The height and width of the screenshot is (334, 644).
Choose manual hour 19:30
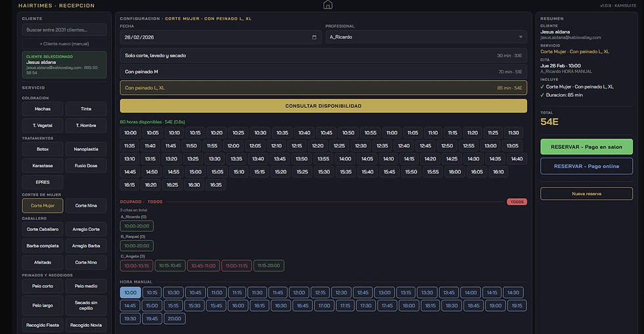(x=130, y=318)
